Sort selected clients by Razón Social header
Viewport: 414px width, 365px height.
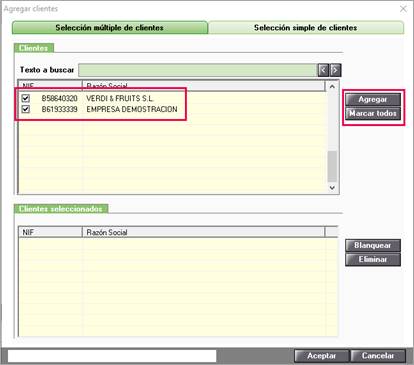pyautogui.click(x=203, y=232)
